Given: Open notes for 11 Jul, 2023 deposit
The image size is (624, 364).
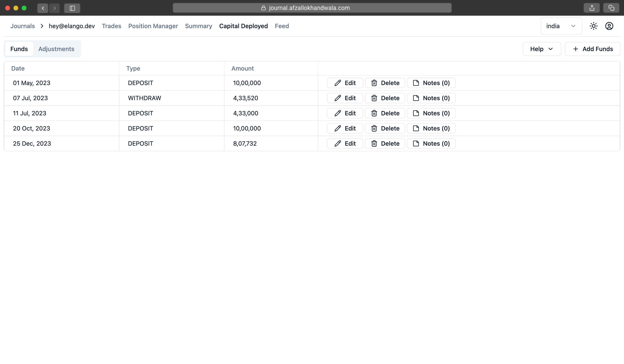Looking at the screenshot, I should [431, 113].
